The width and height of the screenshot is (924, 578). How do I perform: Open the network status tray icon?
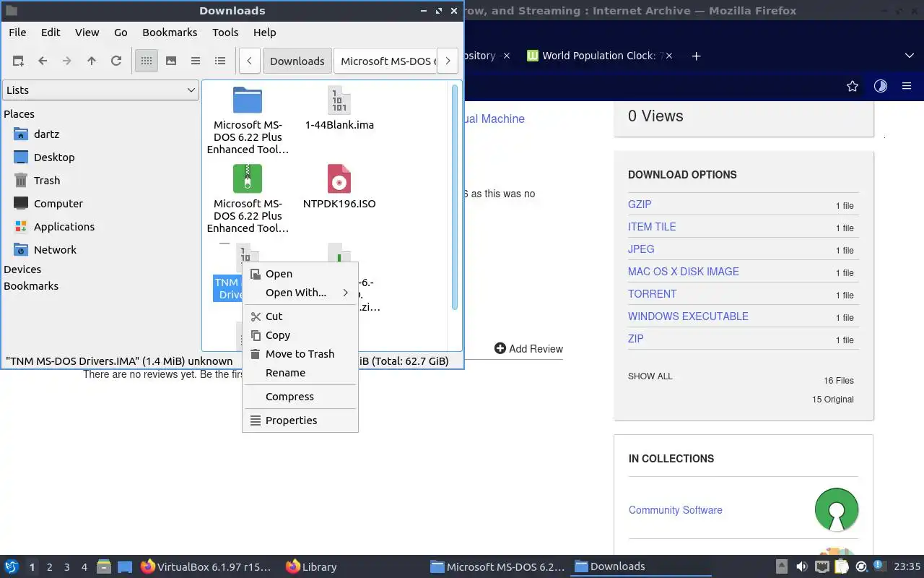pyautogui.click(x=821, y=567)
